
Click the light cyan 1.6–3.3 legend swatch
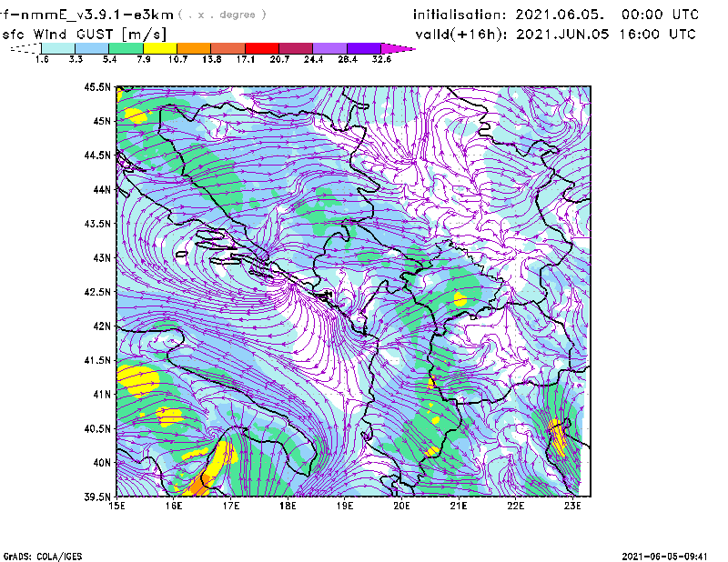tap(58, 48)
